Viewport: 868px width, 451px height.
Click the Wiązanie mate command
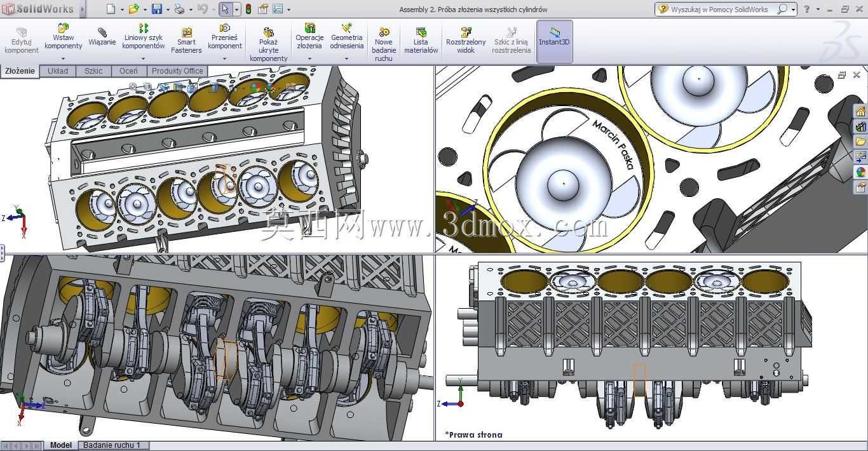(x=102, y=37)
